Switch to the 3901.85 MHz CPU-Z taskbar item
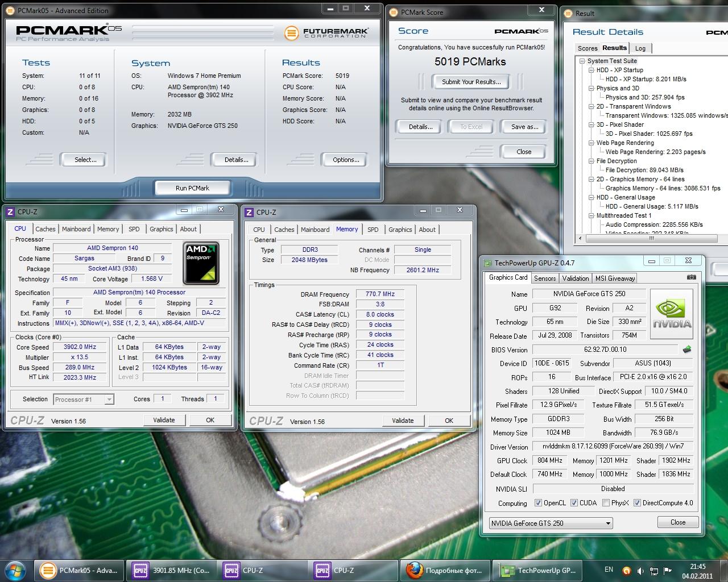This screenshot has width=728, height=582. coord(171,570)
